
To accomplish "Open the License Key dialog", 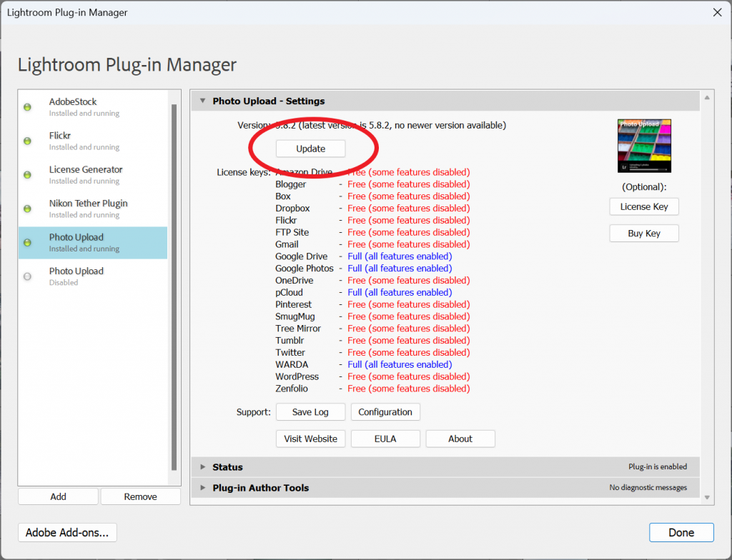I will pyautogui.click(x=643, y=206).
